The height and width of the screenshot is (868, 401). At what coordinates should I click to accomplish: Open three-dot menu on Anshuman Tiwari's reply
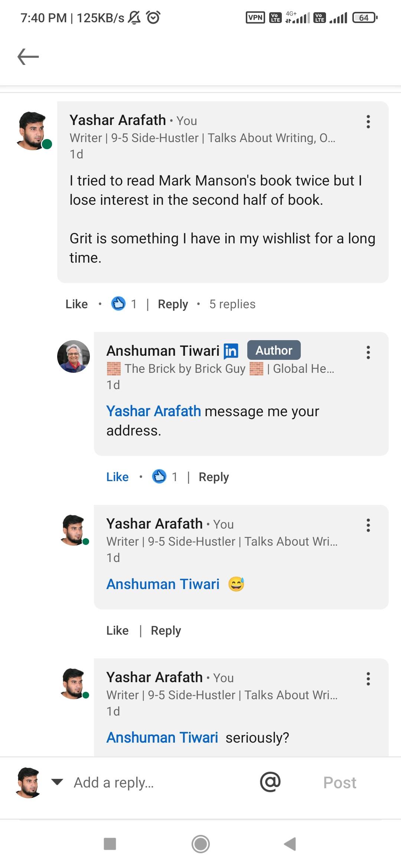368,352
